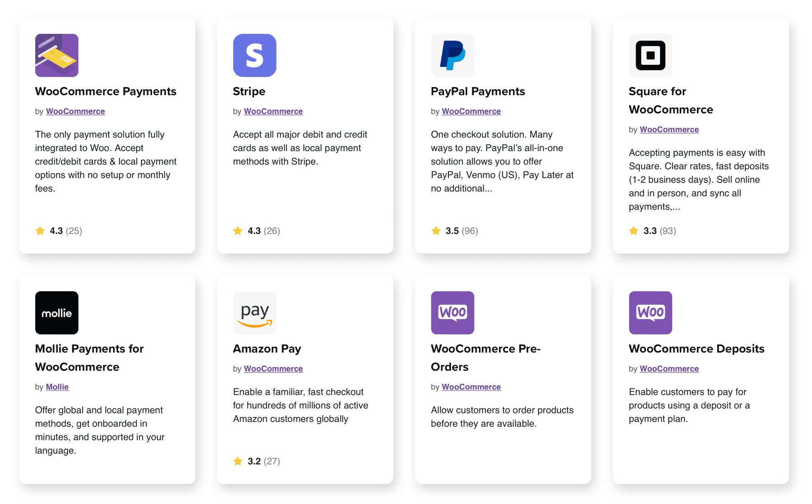Select the WooCommerce Payments card title
812x504 pixels.
click(x=106, y=91)
